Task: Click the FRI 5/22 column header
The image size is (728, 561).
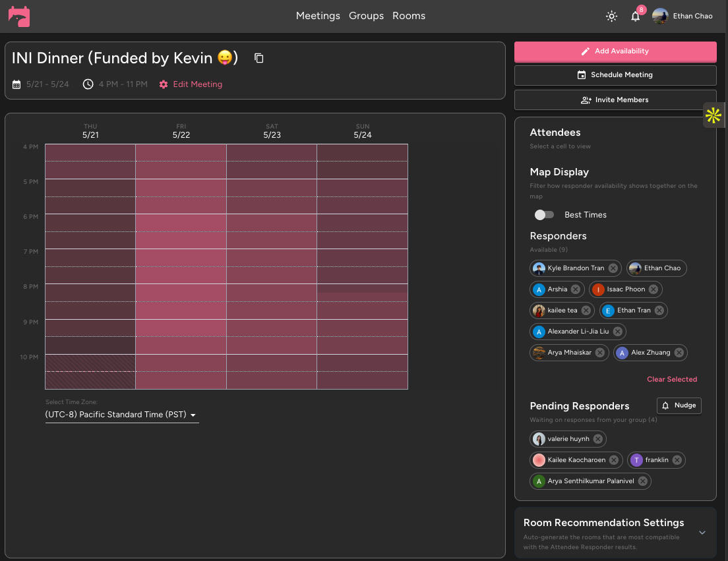Action: 181,131
